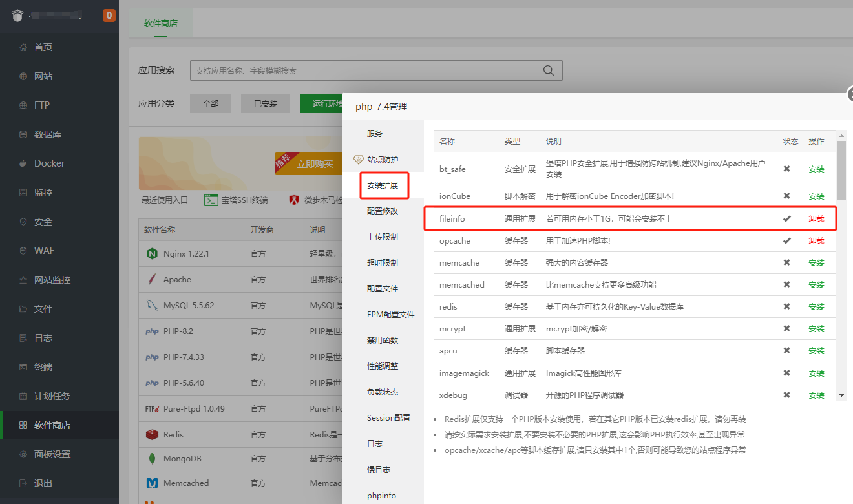
Task: Click the 计划任务 schedule icon
Action: click(23, 396)
